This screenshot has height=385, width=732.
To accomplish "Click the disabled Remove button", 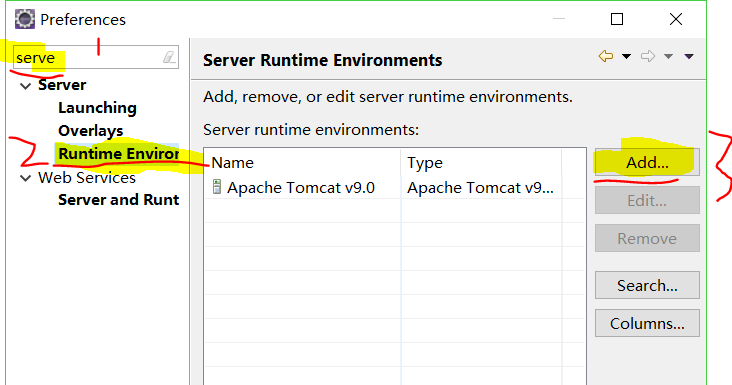I will point(647,238).
